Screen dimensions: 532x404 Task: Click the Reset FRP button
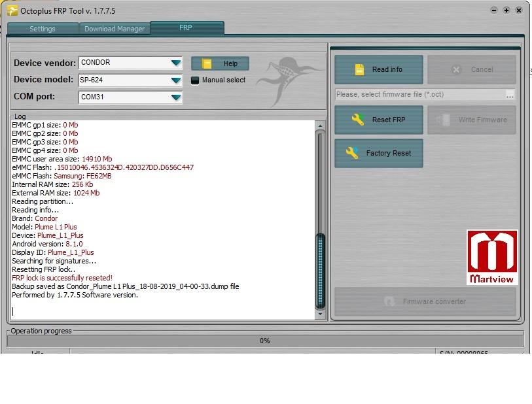click(x=379, y=120)
